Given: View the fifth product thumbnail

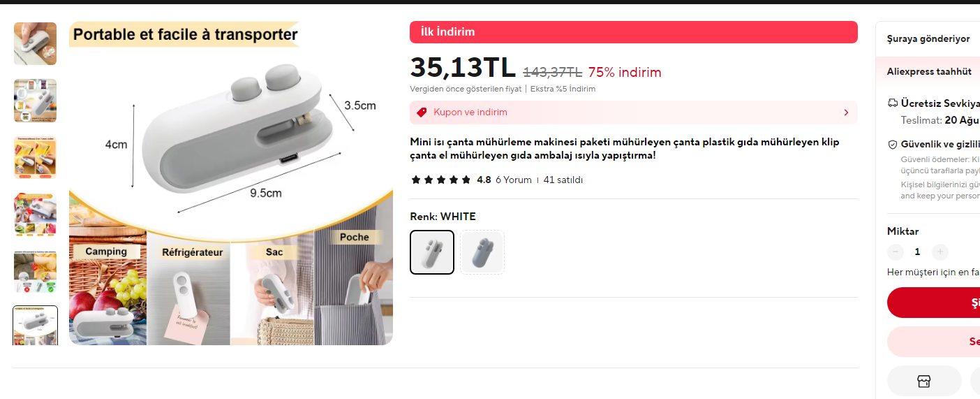Looking at the screenshot, I should (36, 271).
